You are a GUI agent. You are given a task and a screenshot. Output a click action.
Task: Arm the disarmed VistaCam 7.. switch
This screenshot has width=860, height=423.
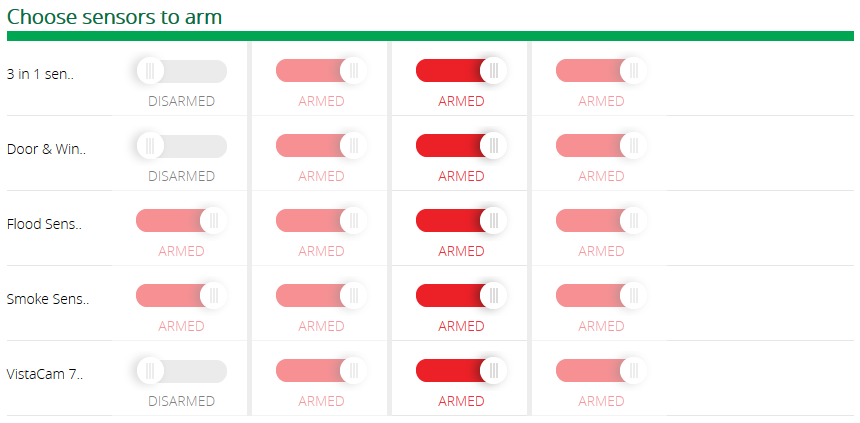pos(181,371)
